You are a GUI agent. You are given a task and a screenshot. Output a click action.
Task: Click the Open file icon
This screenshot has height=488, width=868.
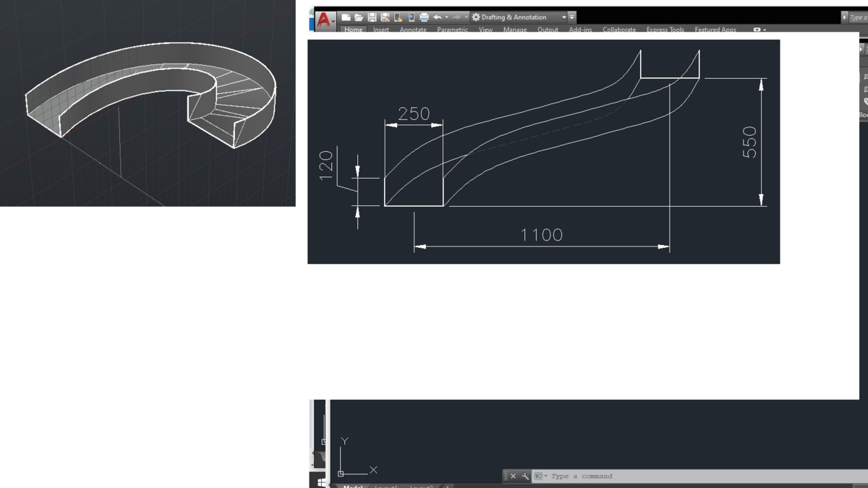[x=359, y=17]
